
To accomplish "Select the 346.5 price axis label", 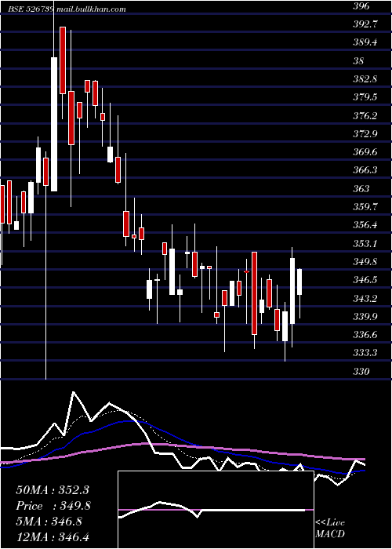I will pyautogui.click(x=365, y=280).
